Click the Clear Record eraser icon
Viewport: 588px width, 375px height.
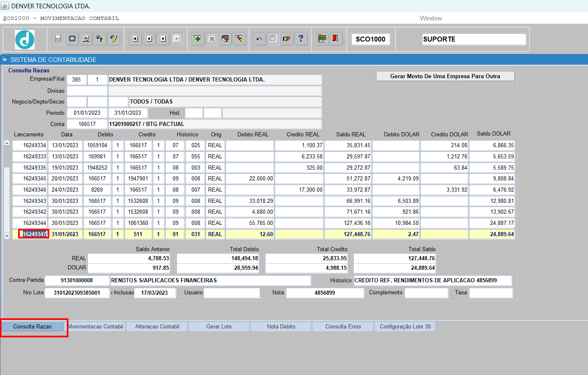[239, 39]
